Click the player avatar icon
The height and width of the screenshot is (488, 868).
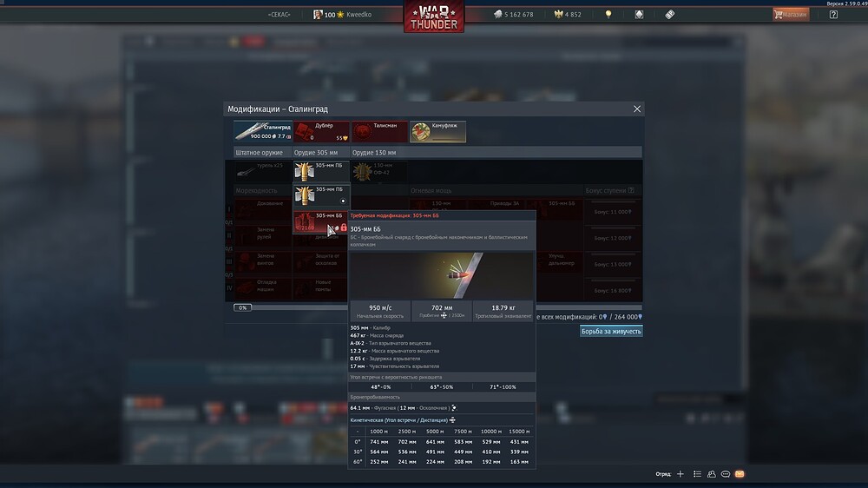(318, 15)
